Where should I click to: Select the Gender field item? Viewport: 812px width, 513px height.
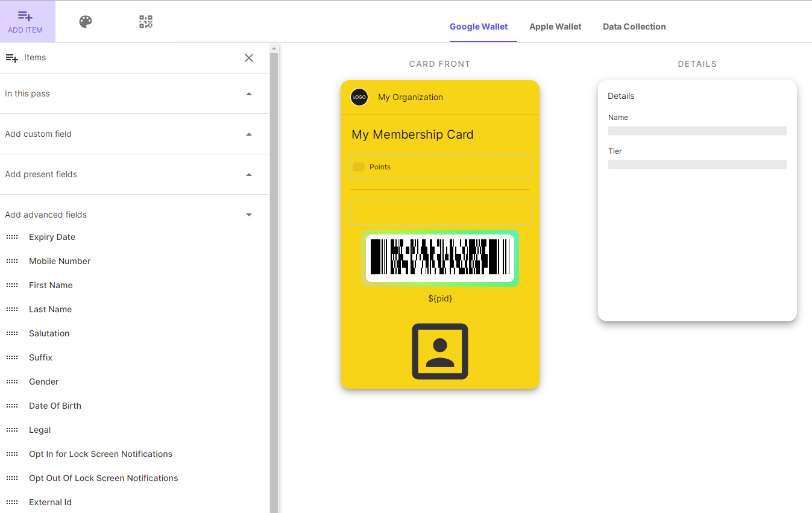click(x=44, y=382)
